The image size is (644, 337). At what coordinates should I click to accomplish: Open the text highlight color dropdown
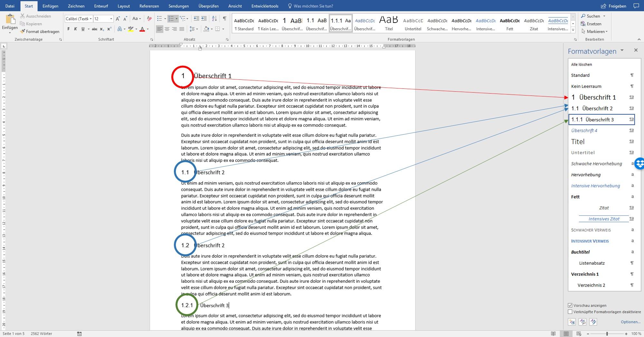coord(136,29)
